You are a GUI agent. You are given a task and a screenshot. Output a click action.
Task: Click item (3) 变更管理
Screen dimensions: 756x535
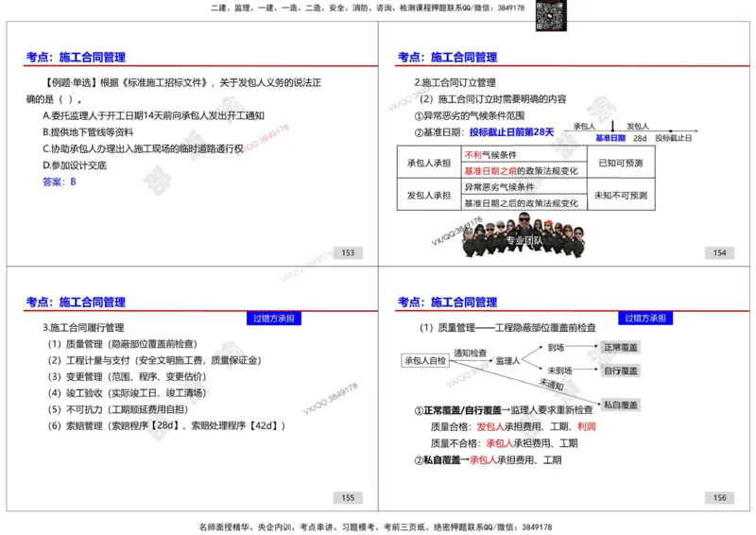(x=128, y=377)
